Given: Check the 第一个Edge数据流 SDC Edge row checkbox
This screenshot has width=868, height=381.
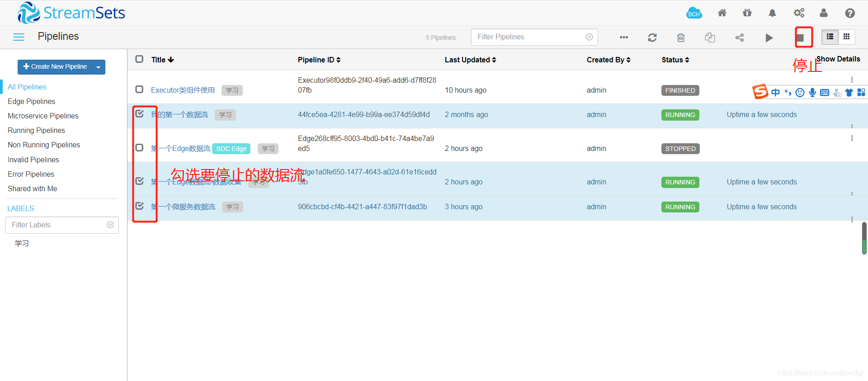Looking at the screenshot, I should 139,148.
